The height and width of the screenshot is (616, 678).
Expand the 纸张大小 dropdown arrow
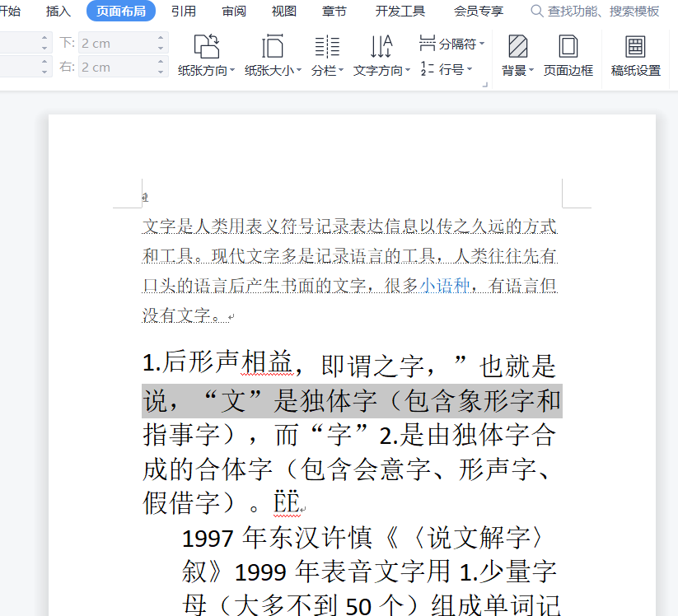[x=299, y=70]
